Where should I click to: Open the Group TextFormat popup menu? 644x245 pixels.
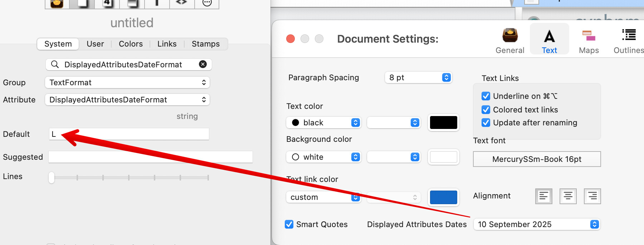127,82
